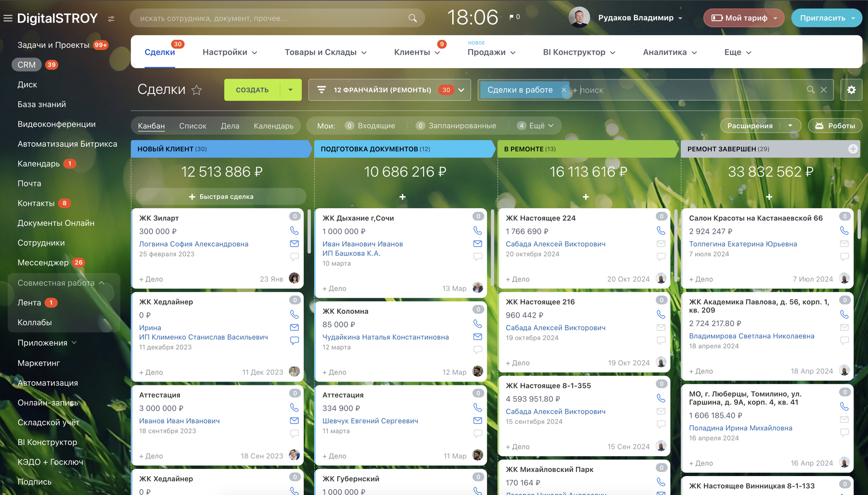This screenshot has width=868, height=495.
Task: Click the hamburger menu icon beside DigitalSTROY
Action: (x=8, y=19)
